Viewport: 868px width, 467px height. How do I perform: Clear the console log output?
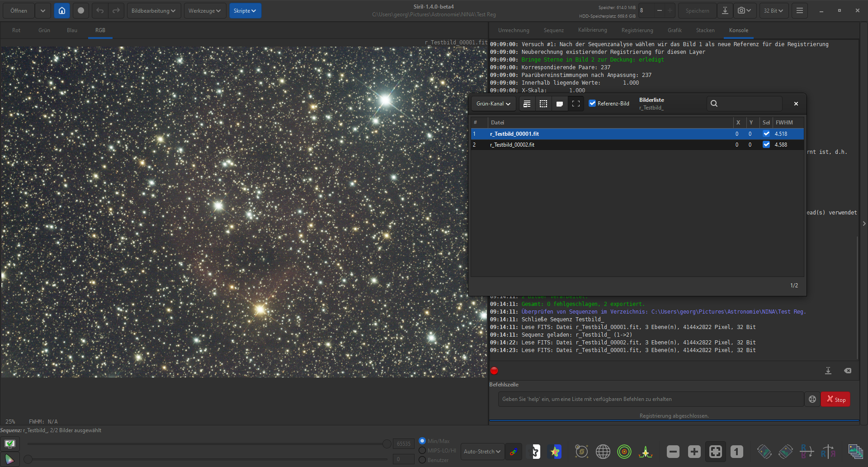point(848,371)
